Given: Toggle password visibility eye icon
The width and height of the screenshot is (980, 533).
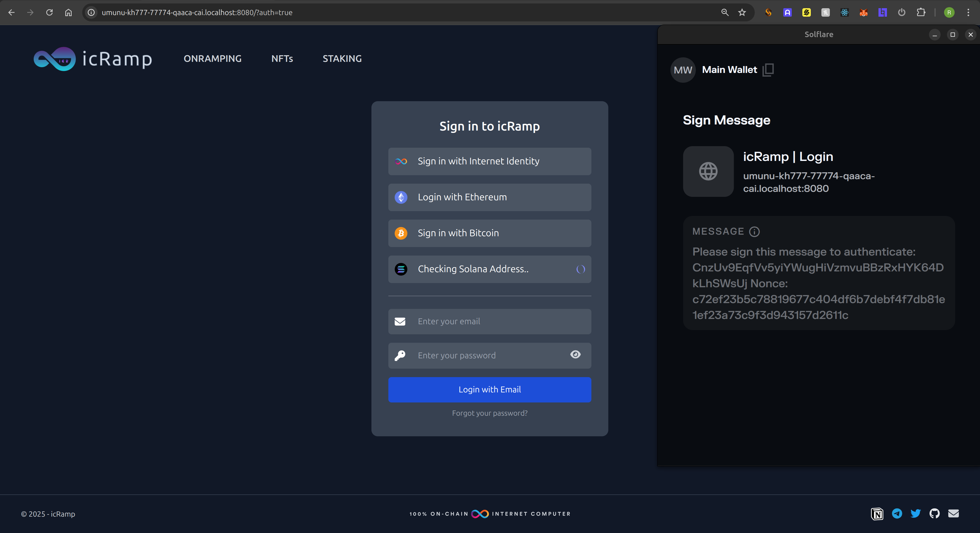Looking at the screenshot, I should (x=575, y=354).
